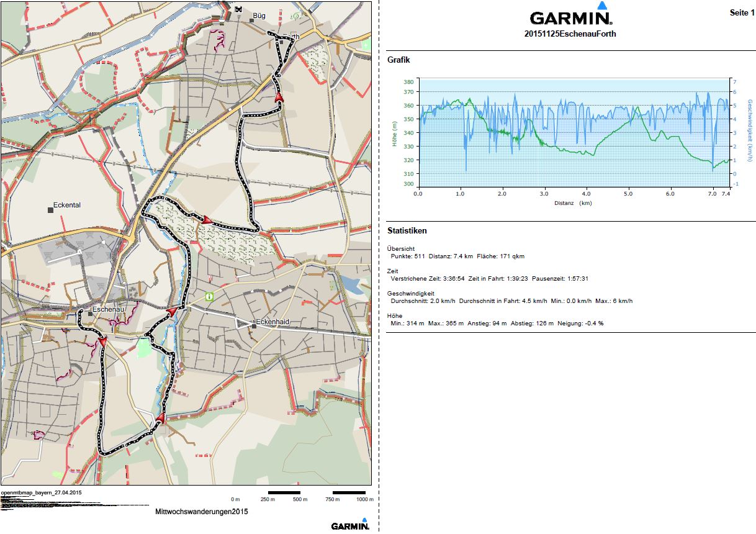The width and height of the screenshot is (756, 534).
Task: Click the track arrow southeast of Eschenau
Action: pos(102,341)
